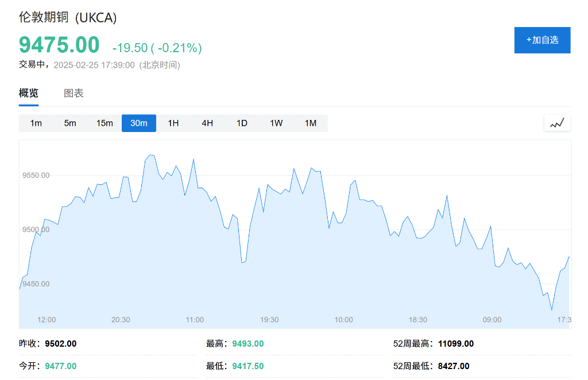Image resolution: width=588 pixels, height=380 pixels.
Task: Click the 交易中 trading status text
Action: (32, 64)
